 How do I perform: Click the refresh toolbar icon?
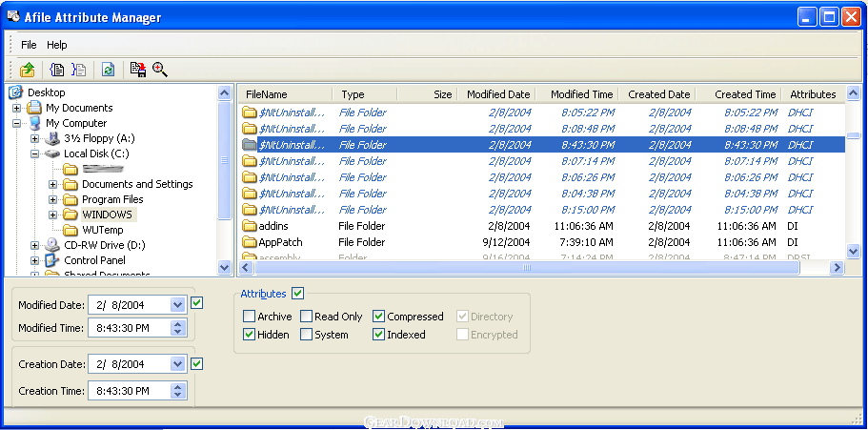coord(109,70)
